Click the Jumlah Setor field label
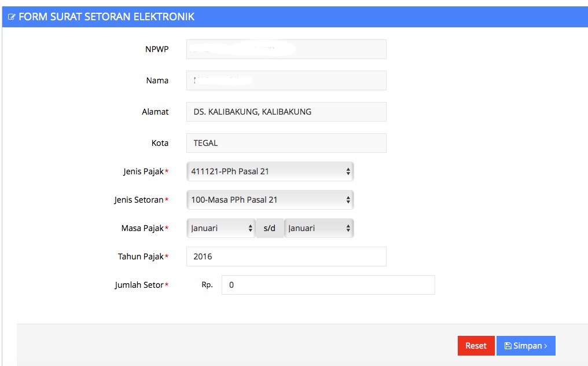This screenshot has height=366, width=588. pyautogui.click(x=139, y=285)
